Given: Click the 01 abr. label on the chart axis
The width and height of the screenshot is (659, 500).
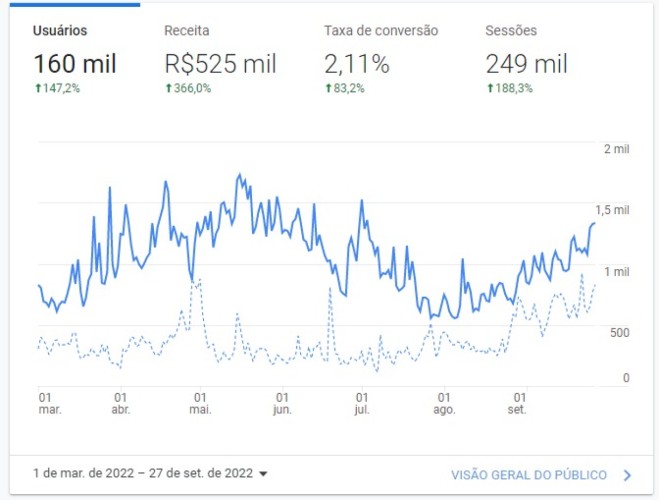Looking at the screenshot, I should pyautogui.click(x=121, y=403).
